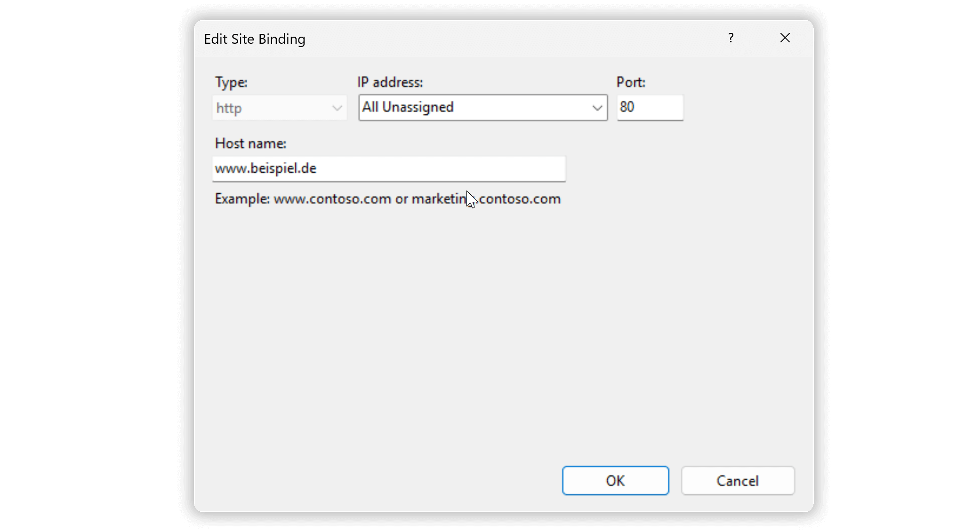980x532 pixels.
Task: Open the Type dropdown showing http
Action: pyautogui.click(x=279, y=108)
